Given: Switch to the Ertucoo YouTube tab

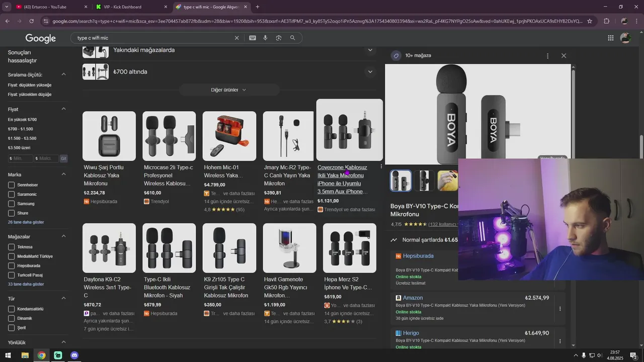Looking at the screenshot, I should (50, 7).
